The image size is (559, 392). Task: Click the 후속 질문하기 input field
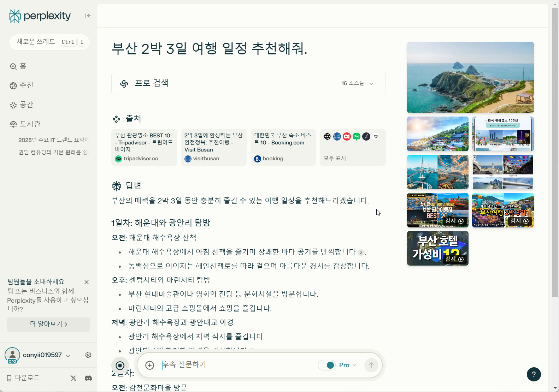[x=237, y=365]
